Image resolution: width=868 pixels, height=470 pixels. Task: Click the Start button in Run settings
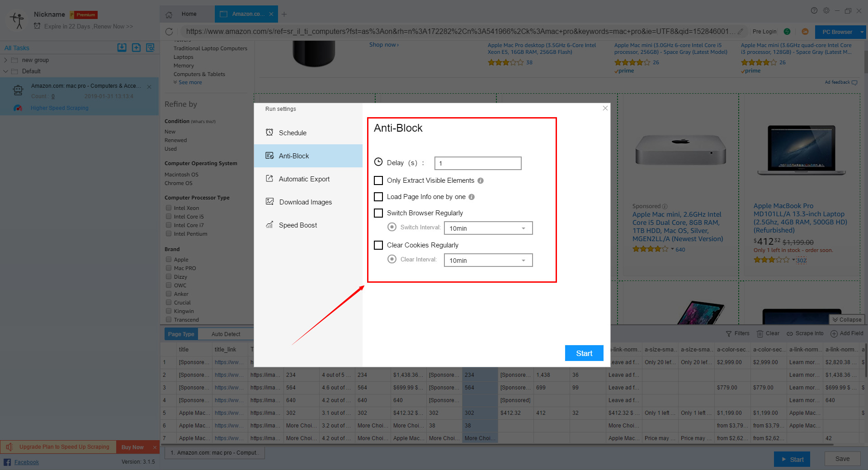[584, 353]
